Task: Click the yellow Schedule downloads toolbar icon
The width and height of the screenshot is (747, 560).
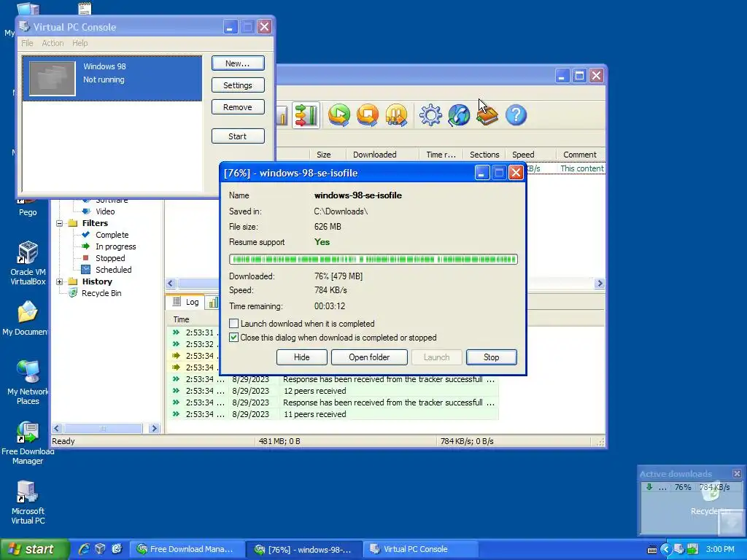Action: pyautogui.click(x=396, y=114)
